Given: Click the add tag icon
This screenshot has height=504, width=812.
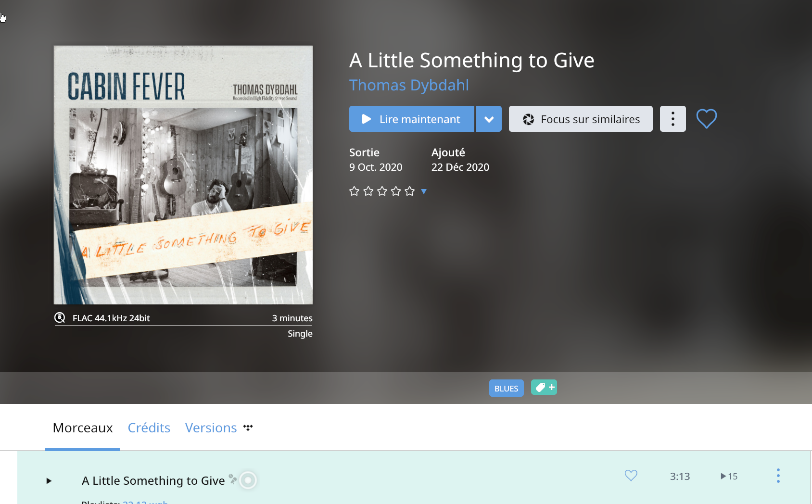Looking at the screenshot, I should point(544,387).
